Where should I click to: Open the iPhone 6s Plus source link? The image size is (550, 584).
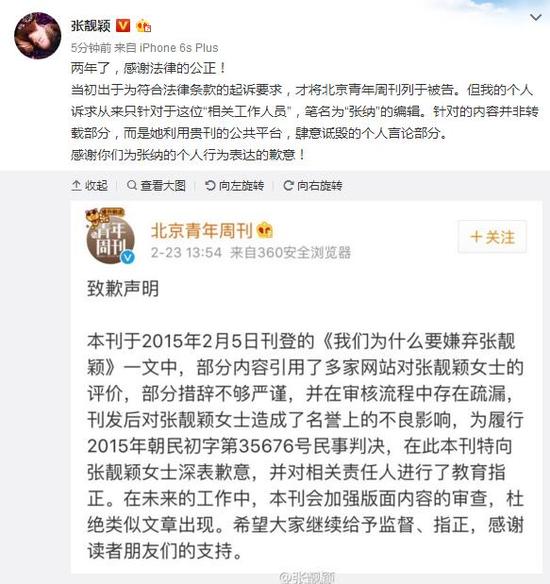(x=179, y=48)
